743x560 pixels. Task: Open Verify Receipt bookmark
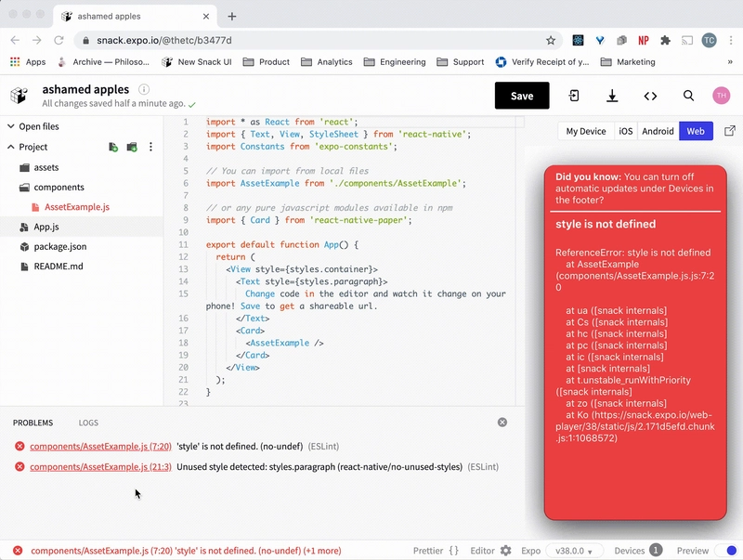(x=542, y=62)
